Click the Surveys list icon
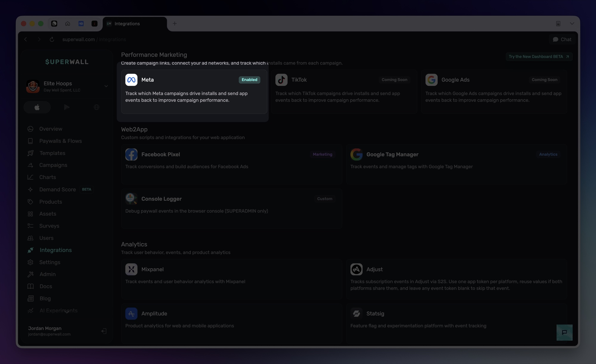Screen dimensions: 596x364 point(30,226)
